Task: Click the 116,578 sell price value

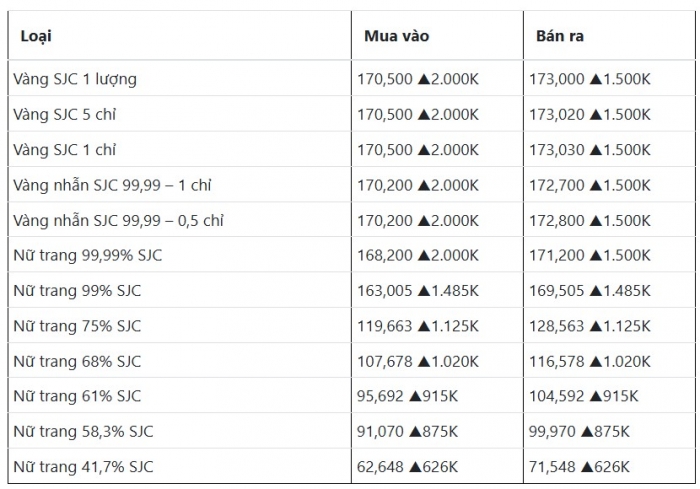Action: [557, 361]
